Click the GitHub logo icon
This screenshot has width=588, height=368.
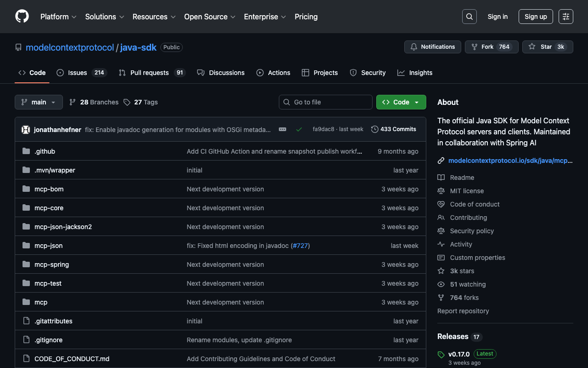[x=22, y=17]
